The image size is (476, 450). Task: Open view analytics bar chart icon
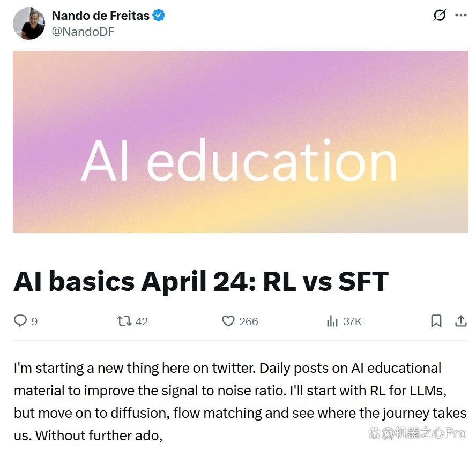[x=332, y=321]
